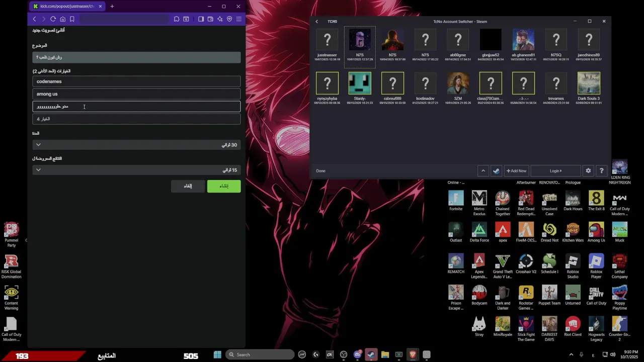The width and height of the screenshot is (644, 362).
Task: Select the jusstnasser Steam account
Action: 327,44
